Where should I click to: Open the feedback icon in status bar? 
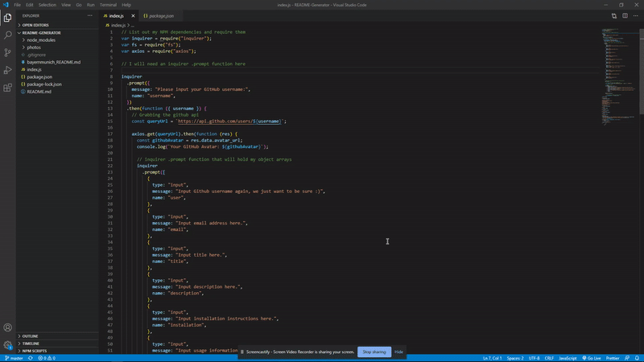pos(627,358)
